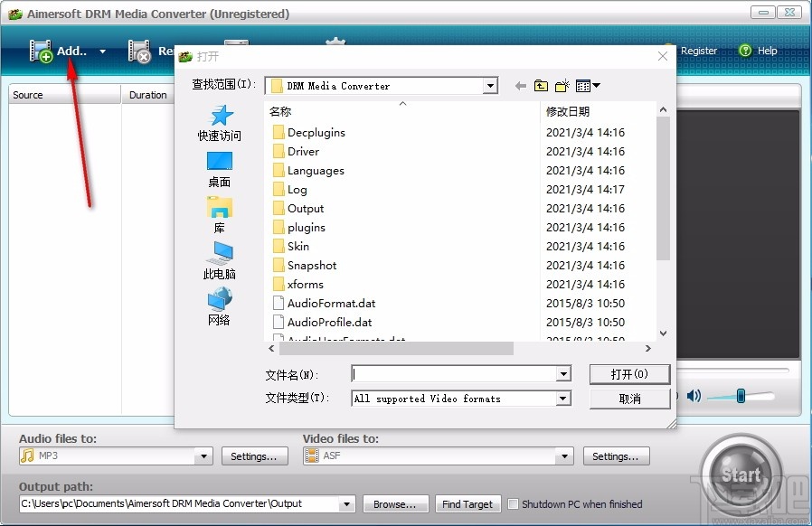Click the file name input field
This screenshot has height=526, width=812.
pyautogui.click(x=452, y=374)
